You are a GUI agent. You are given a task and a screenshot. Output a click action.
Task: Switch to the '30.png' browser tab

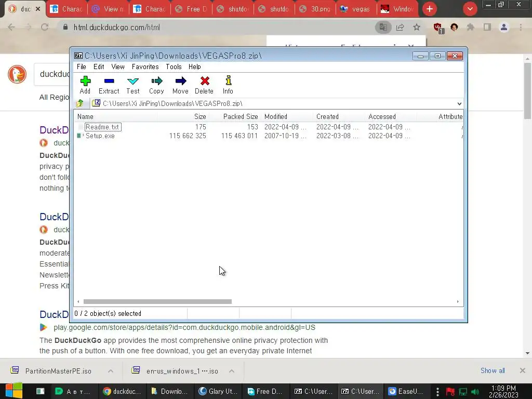click(x=315, y=9)
